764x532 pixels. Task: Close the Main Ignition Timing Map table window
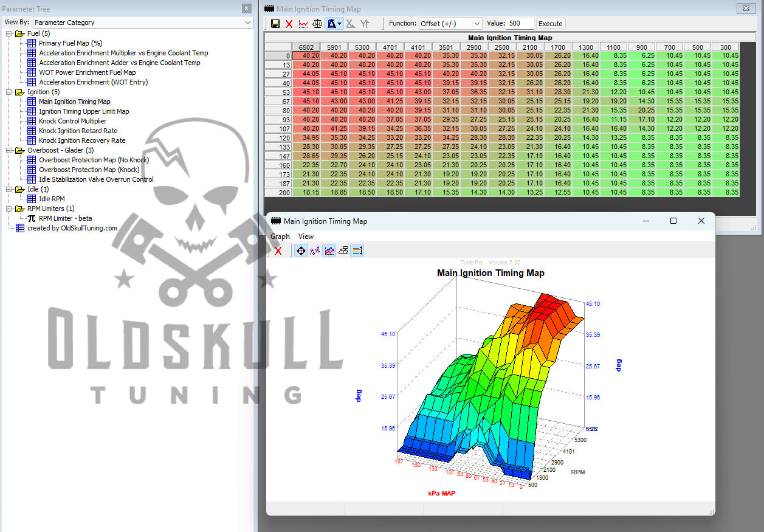745,9
